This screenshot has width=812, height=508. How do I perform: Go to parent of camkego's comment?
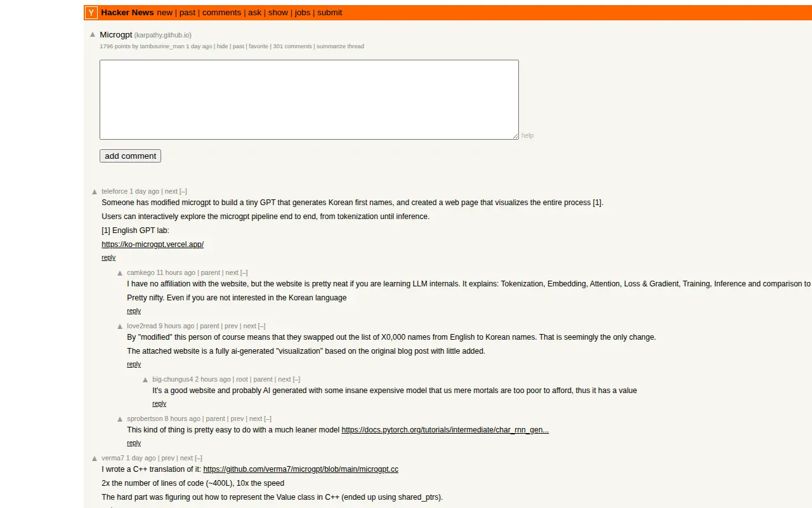tap(211, 272)
